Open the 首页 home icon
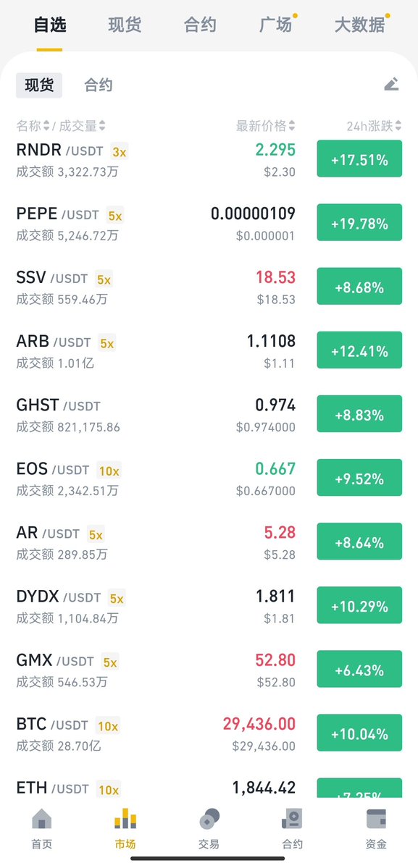The image size is (418, 868). pyautogui.click(x=41, y=819)
